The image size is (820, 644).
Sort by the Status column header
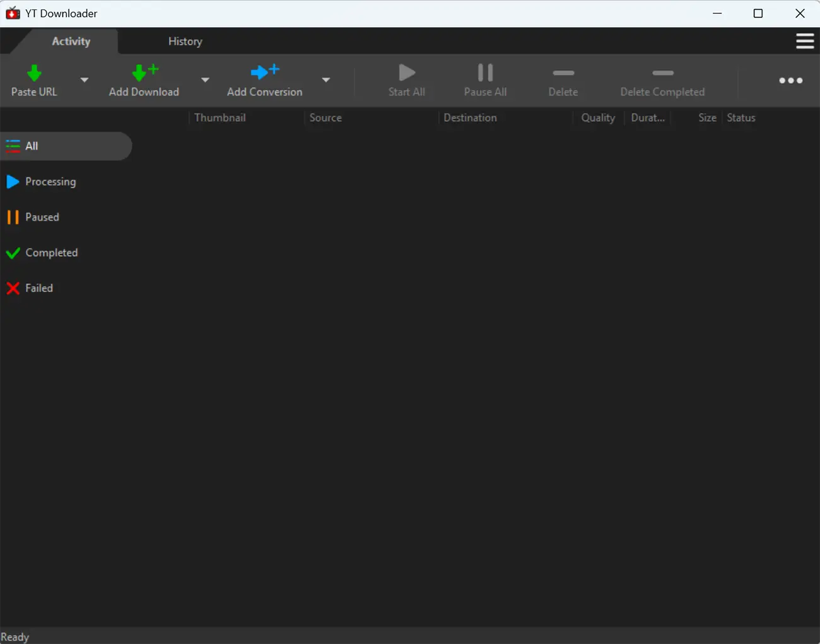click(741, 117)
